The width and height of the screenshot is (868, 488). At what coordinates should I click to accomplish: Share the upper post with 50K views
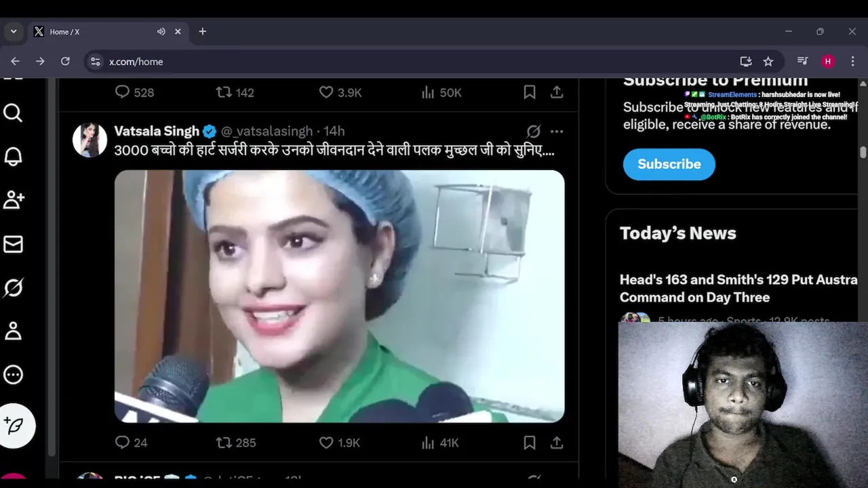click(557, 92)
